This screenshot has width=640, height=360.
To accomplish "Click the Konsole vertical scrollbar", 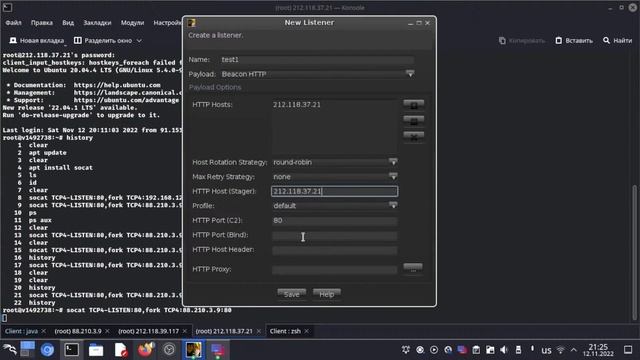I will (x=635, y=252).
